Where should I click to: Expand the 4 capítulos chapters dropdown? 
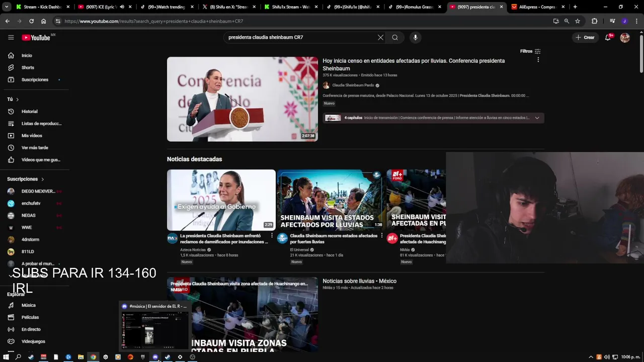tap(537, 118)
